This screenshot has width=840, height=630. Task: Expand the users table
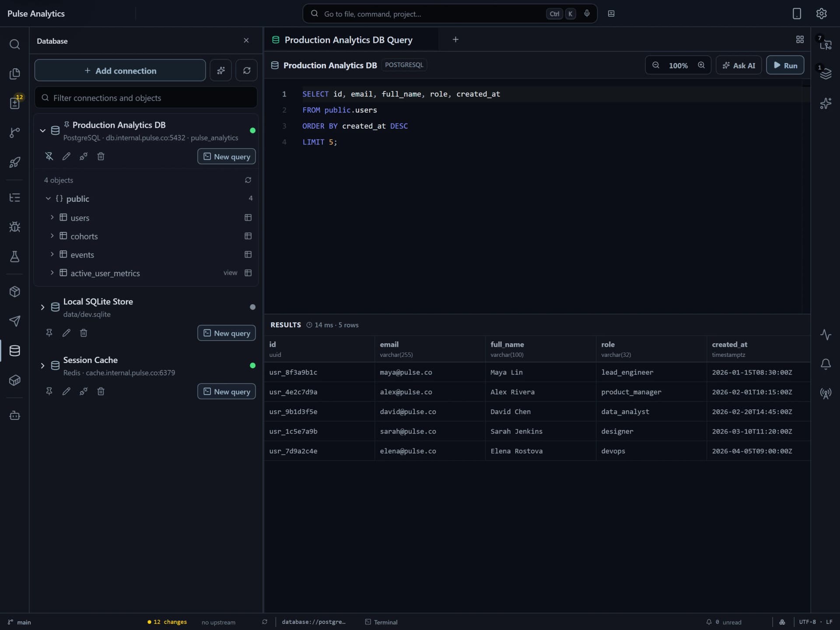tap(52, 217)
